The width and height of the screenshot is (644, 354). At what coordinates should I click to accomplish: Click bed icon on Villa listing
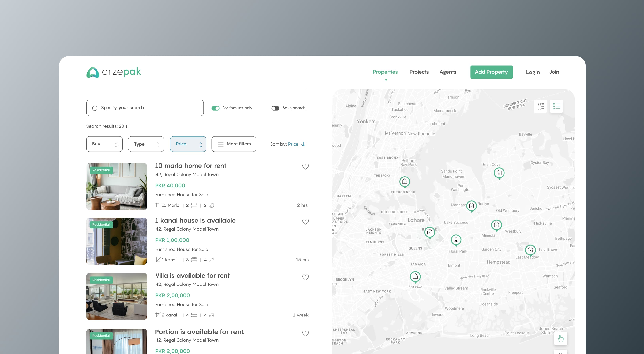coord(194,315)
